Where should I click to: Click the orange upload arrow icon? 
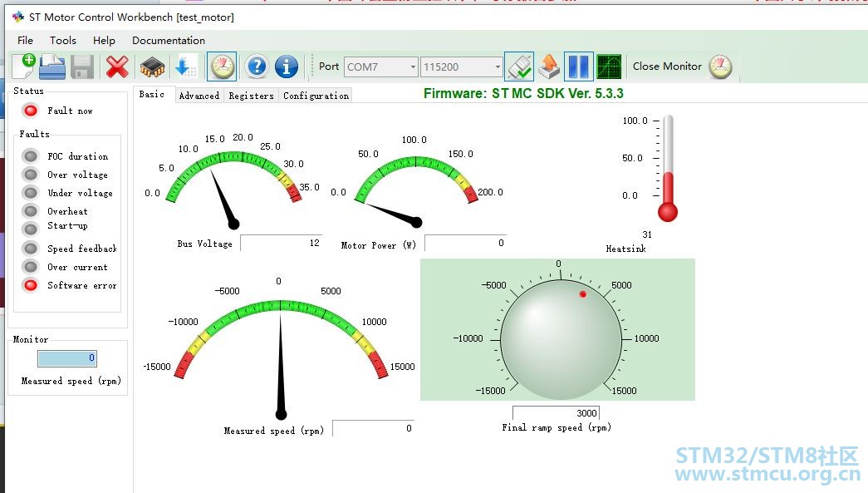click(x=549, y=67)
